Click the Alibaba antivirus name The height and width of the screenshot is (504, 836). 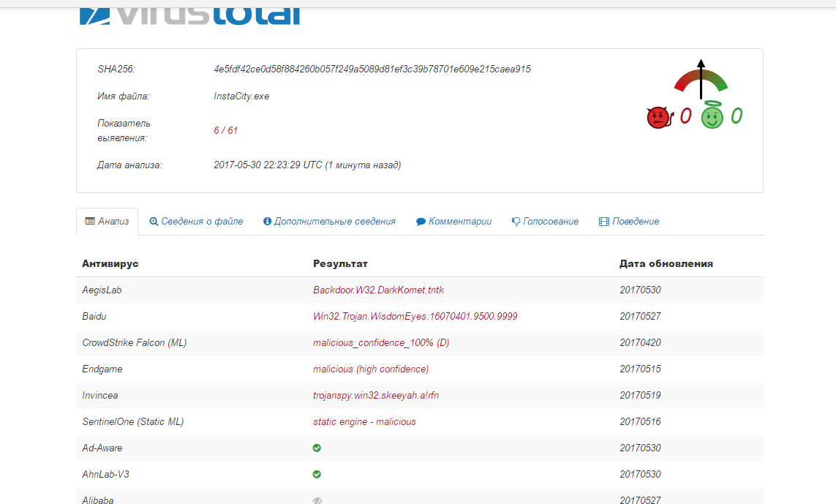[x=97, y=500]
